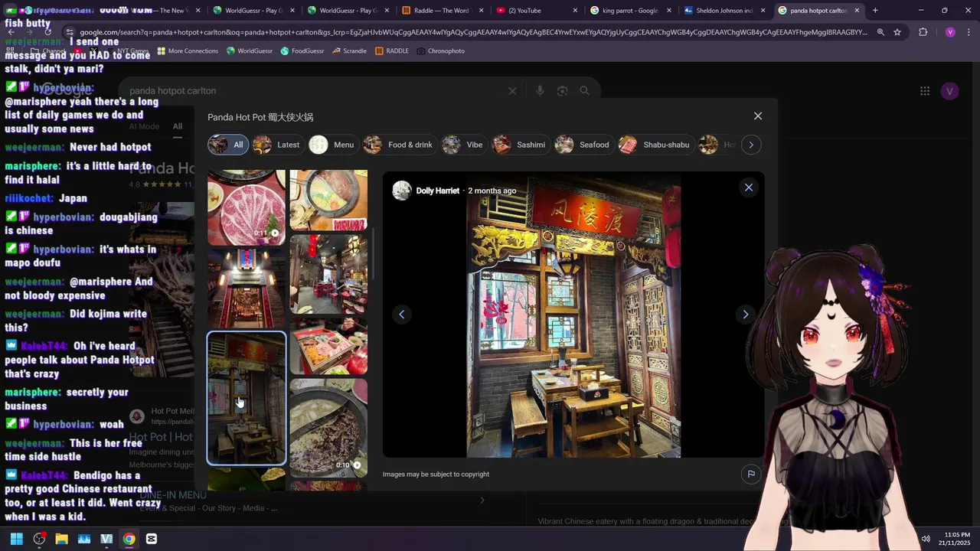
Task: Report the photo with flag icon
Action: tap(751, 474)
